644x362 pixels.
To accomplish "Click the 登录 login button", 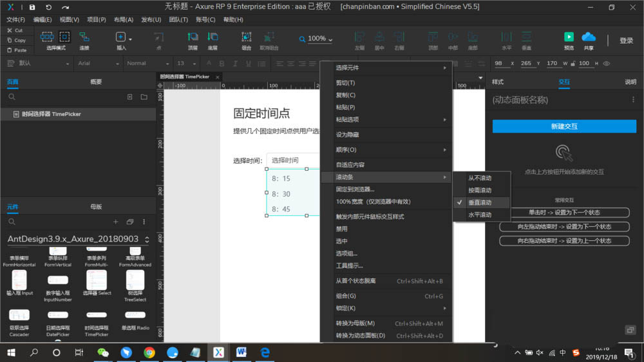I will pyautogui.click(x=627, y=41).
